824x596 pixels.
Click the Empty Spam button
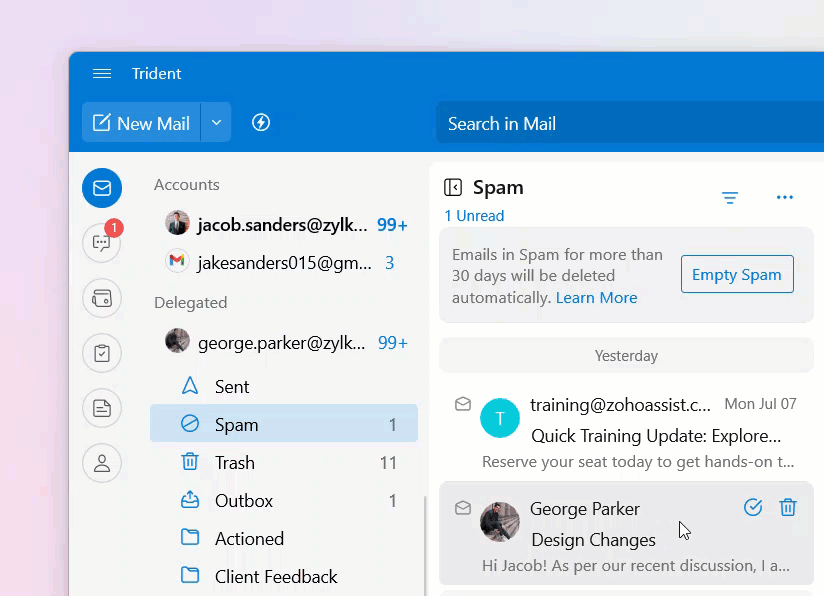[x=737, y=274]
